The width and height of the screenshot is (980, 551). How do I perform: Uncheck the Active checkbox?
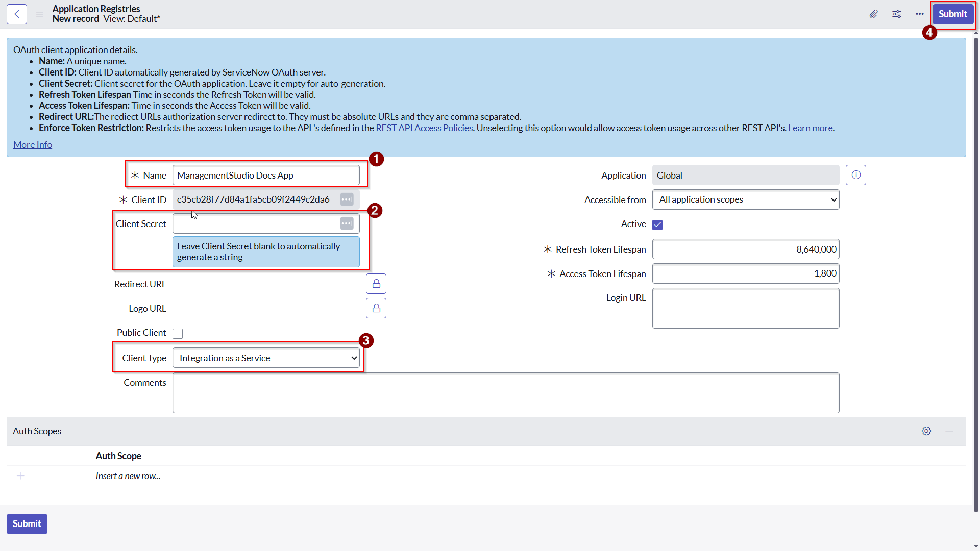click(657, 225)
